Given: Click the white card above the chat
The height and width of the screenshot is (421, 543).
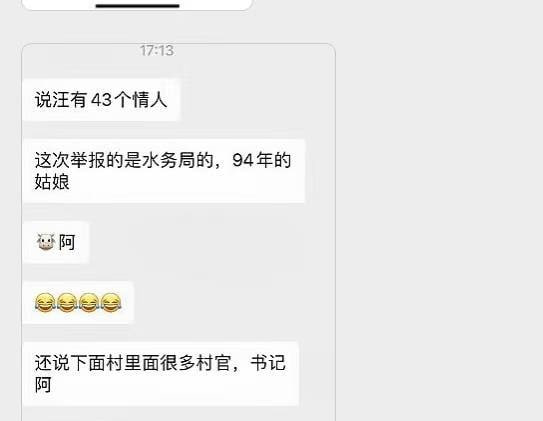Looking at the screenshot, I should click(x=137, y=5).
